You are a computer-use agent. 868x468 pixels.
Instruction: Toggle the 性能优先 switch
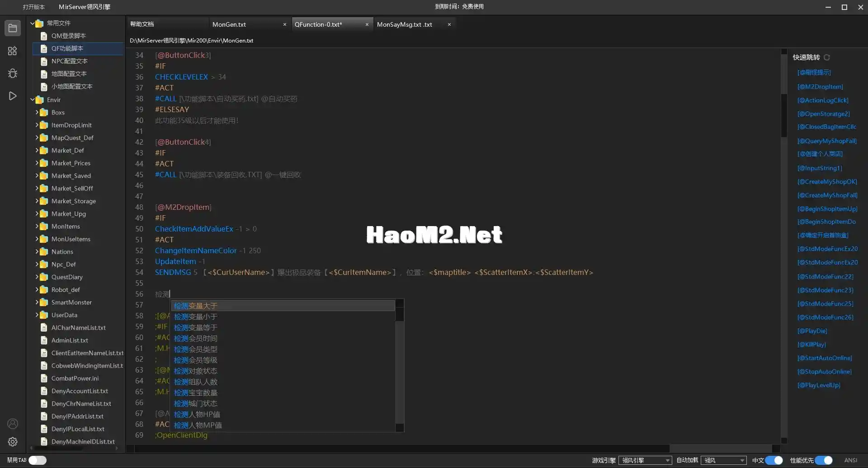824,460
